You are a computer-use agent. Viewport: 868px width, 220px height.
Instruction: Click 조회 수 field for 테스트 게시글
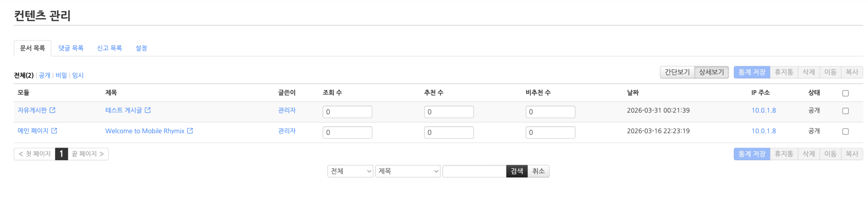(x=347, y=112)
